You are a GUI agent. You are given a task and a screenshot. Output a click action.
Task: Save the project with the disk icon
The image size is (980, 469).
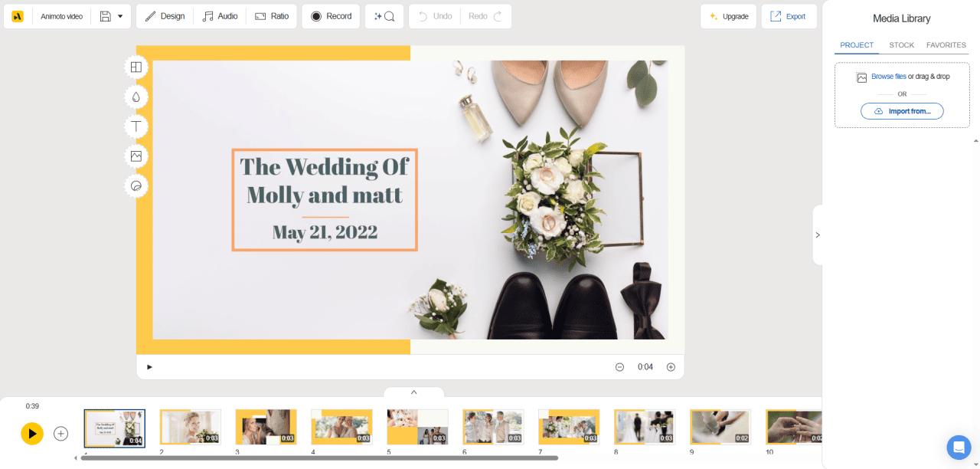105,16
